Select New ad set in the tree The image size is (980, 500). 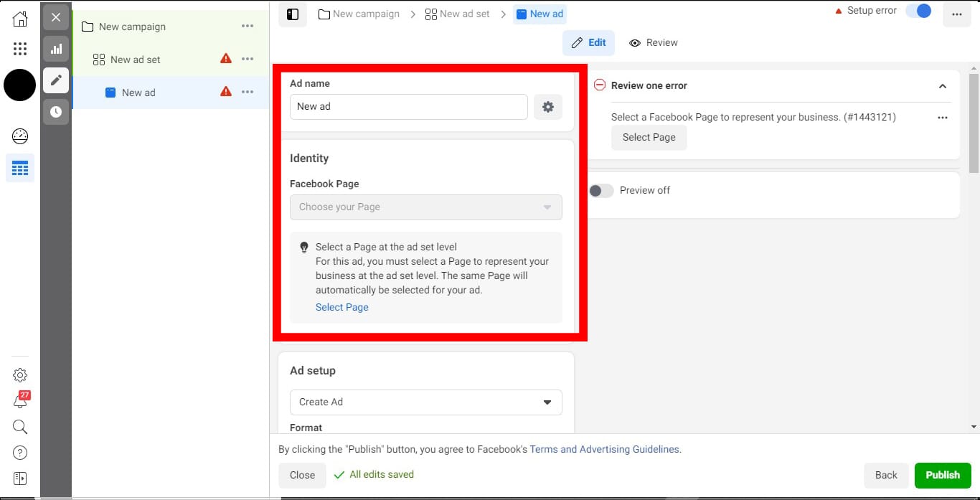pos(136,60)
